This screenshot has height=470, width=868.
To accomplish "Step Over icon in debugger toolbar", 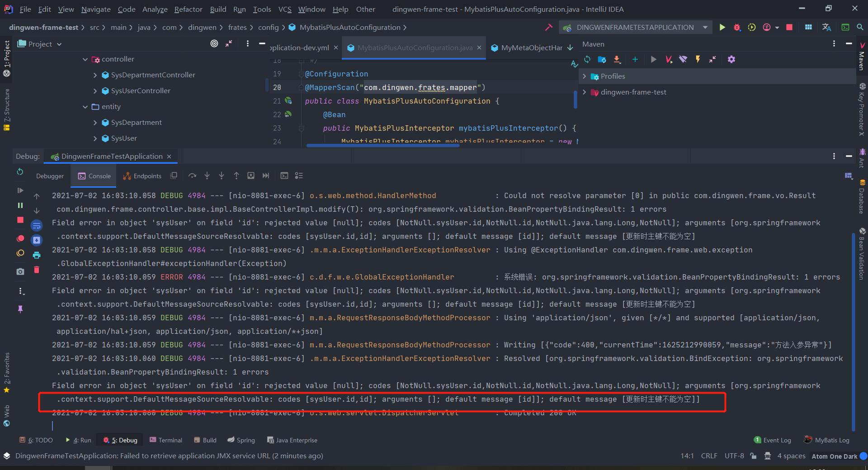I will [x=192, y=176].
